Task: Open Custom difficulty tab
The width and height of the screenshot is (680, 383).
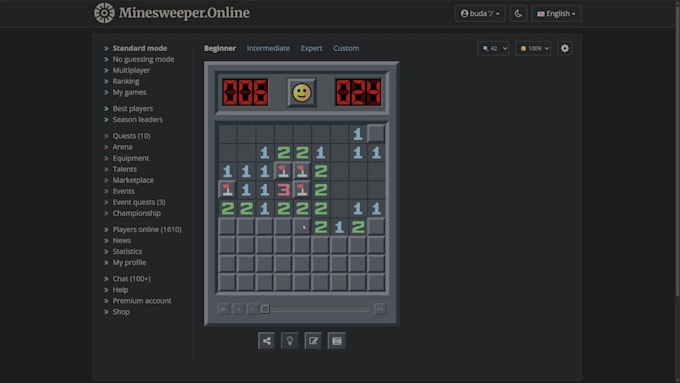Action: tap(346, 48)
